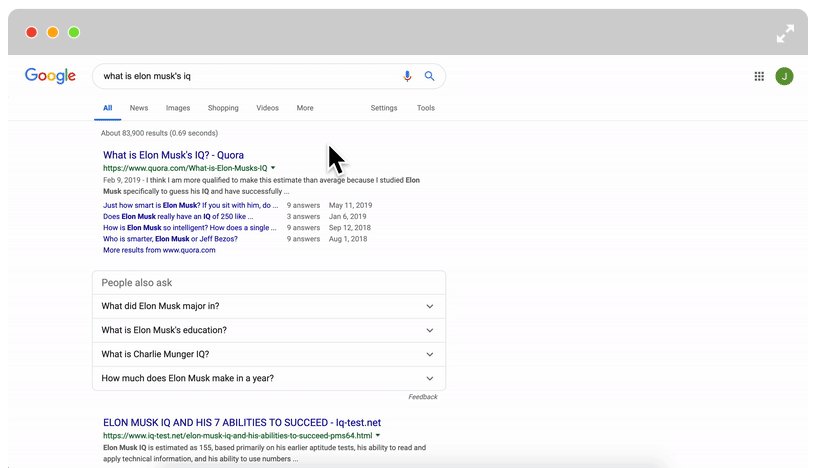Switch to the Images tab
818x468 pixels.
(178, 108)
